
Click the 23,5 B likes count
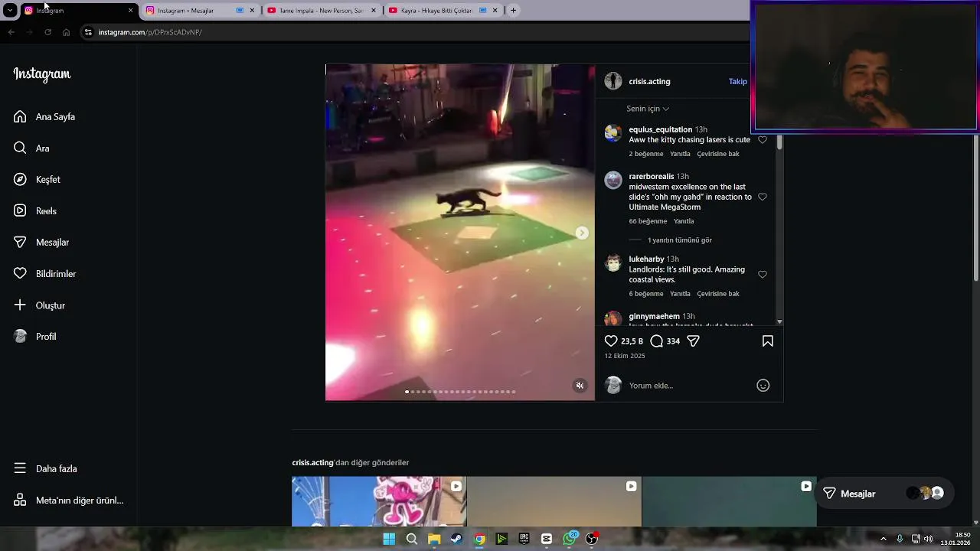click(632, 341)
